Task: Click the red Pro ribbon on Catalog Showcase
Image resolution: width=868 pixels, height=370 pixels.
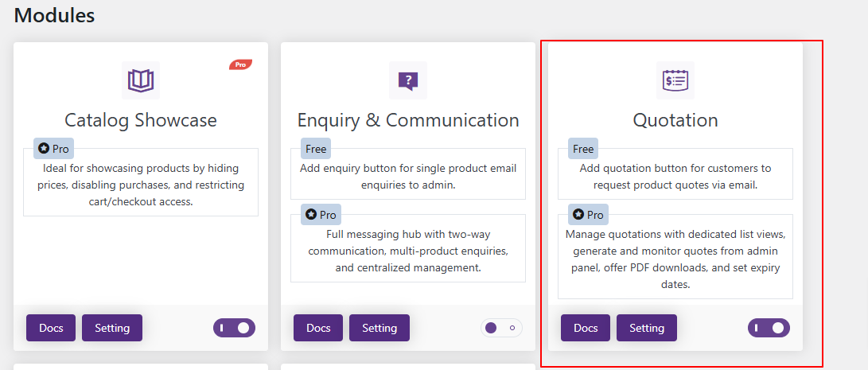Action: (x=240, y=64)
